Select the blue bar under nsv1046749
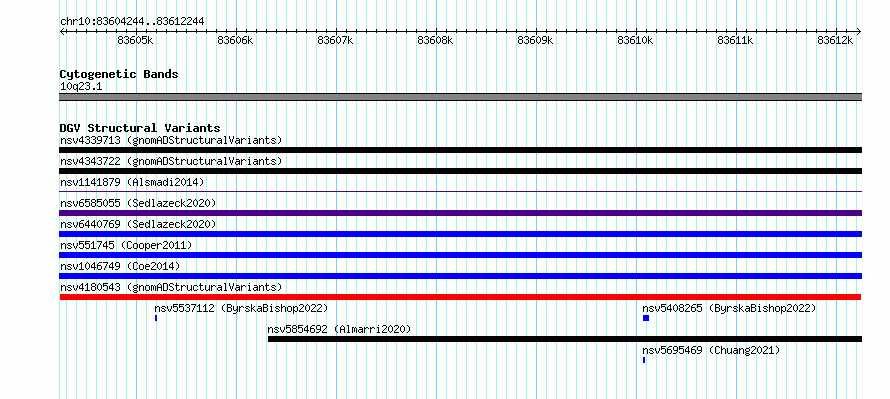 460,276
